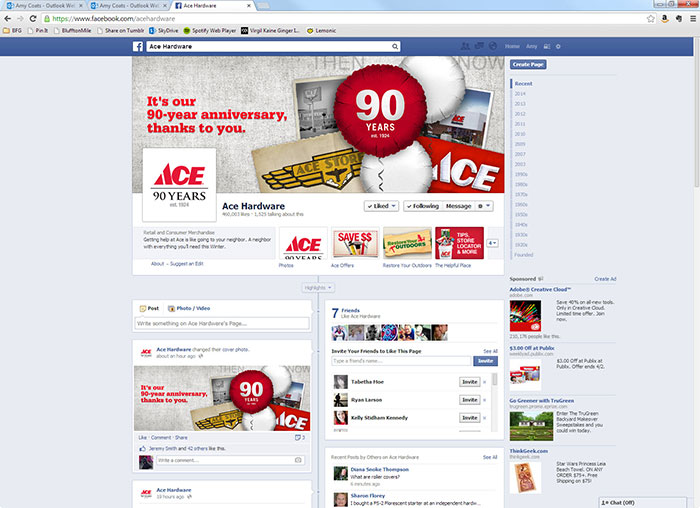Expand the page apps count dropdown

coord(493,243)
